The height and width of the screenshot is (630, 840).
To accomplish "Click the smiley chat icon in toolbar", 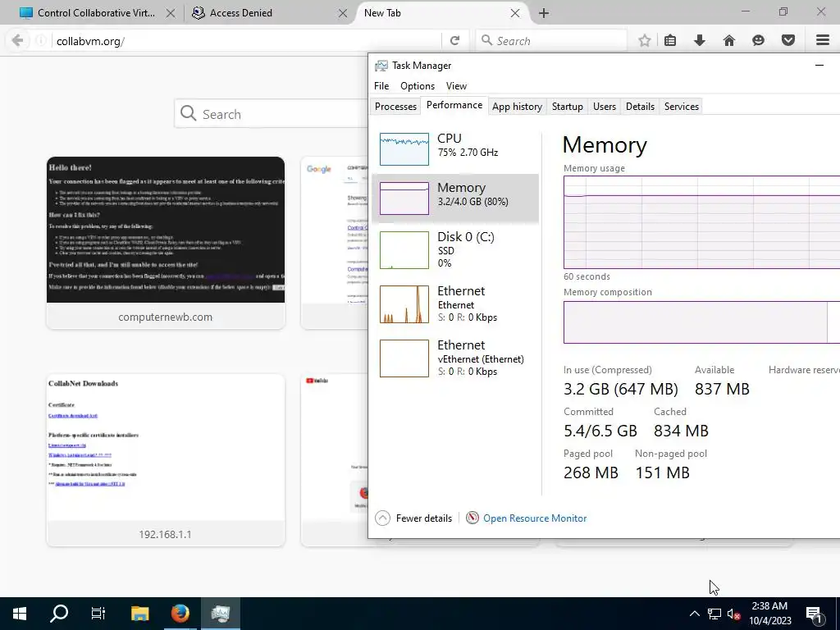I will pyautogui.click(x=758, y=41).
